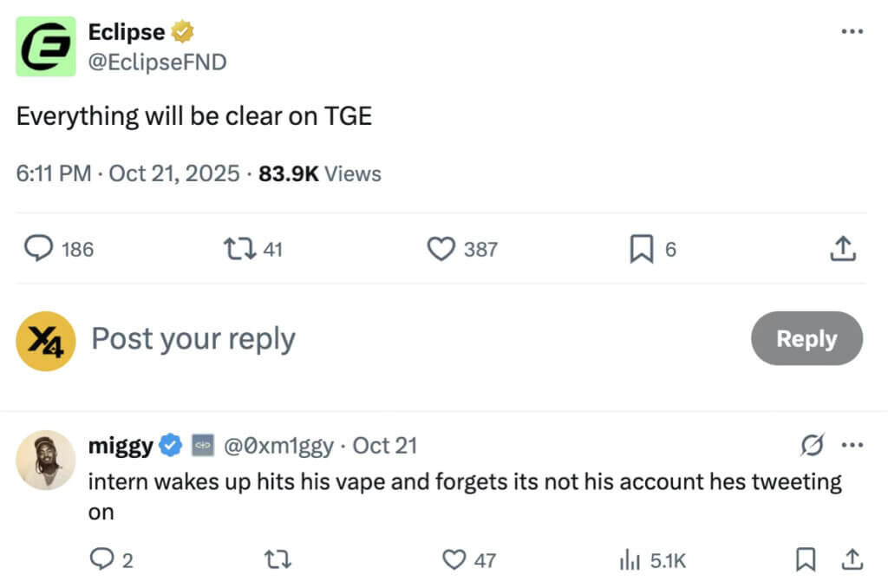This screenshot has width=888, height=588.
Task: Reply to miggy's comment
Action: click(101, 560)
